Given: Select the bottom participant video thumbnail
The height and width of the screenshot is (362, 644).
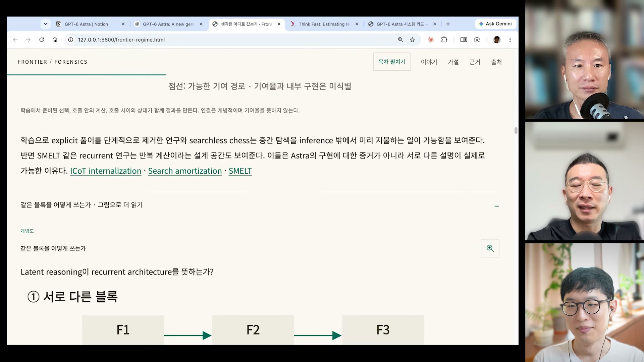Looking at the screenshot, I should 584,303.
